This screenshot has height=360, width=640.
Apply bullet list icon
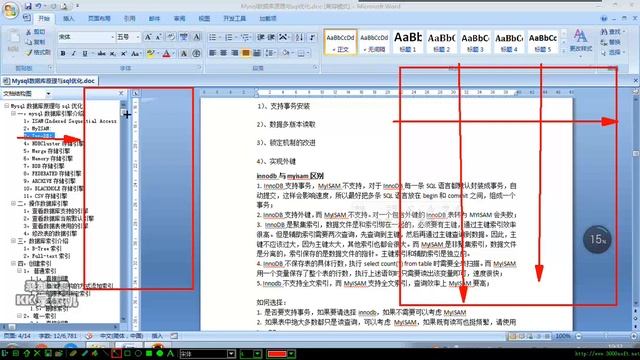pos(213,37)
